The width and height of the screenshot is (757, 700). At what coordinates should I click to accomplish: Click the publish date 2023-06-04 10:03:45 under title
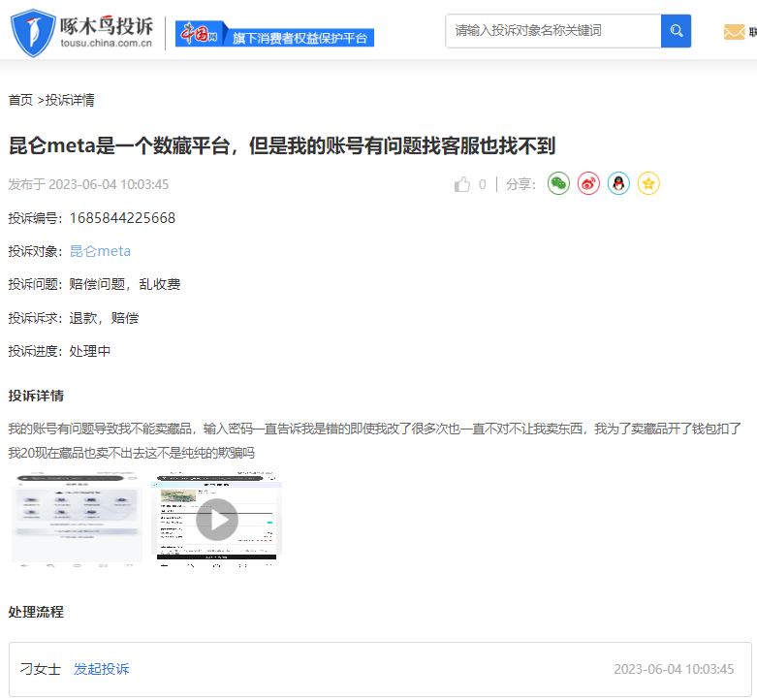click(x=109, y=184)
